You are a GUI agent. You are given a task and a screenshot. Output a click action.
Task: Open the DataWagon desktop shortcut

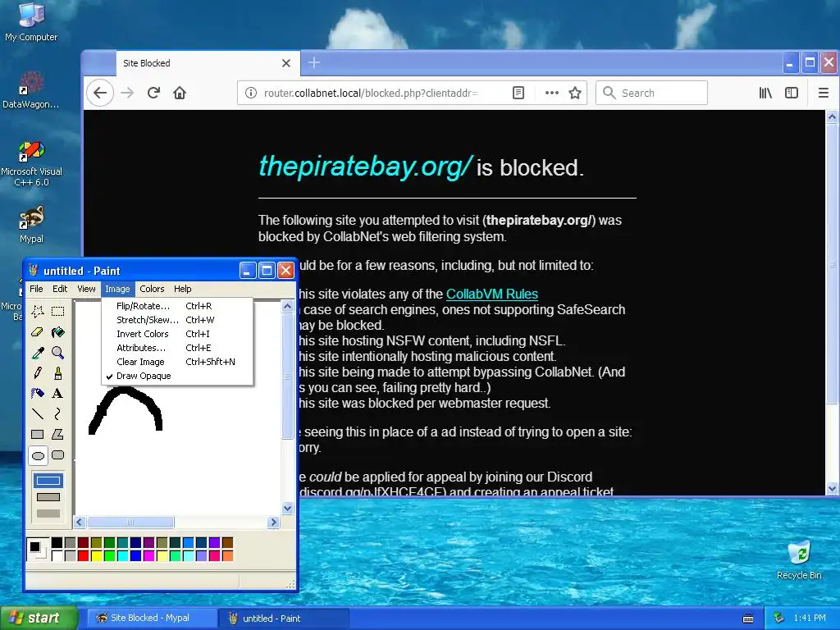tap(31, 90)
